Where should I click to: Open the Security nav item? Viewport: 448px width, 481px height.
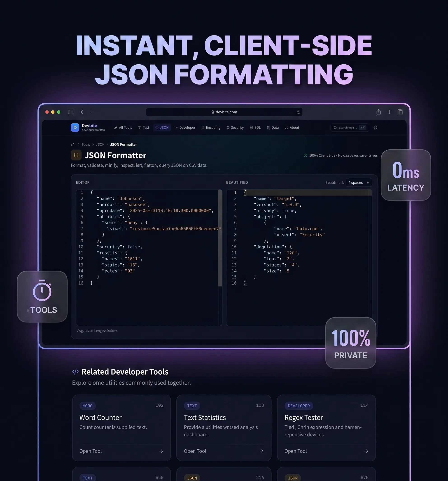235,128
